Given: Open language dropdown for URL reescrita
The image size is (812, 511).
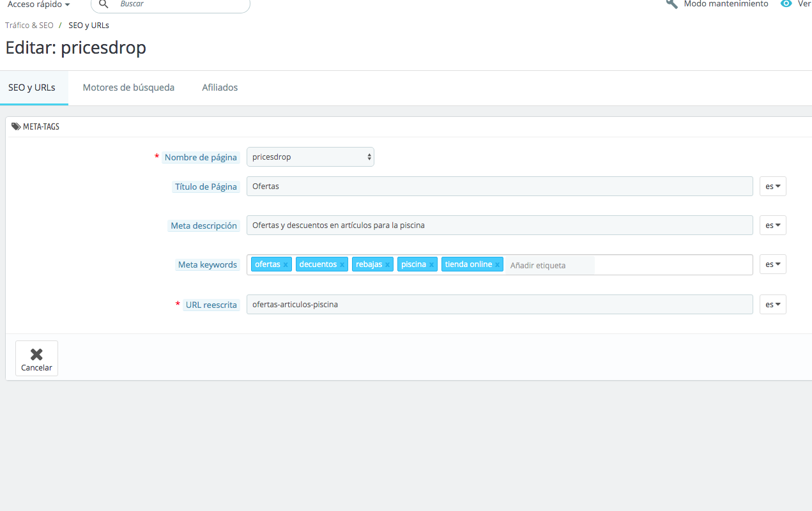Looking at the screenshot, I should [x=773, y=305].
